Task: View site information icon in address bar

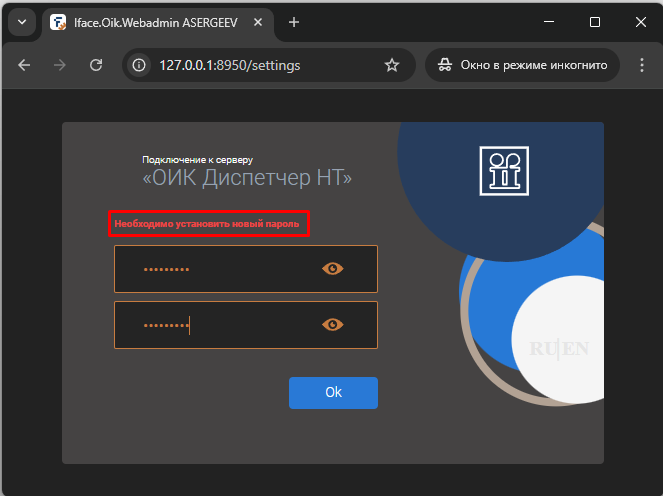Action: 140,65
